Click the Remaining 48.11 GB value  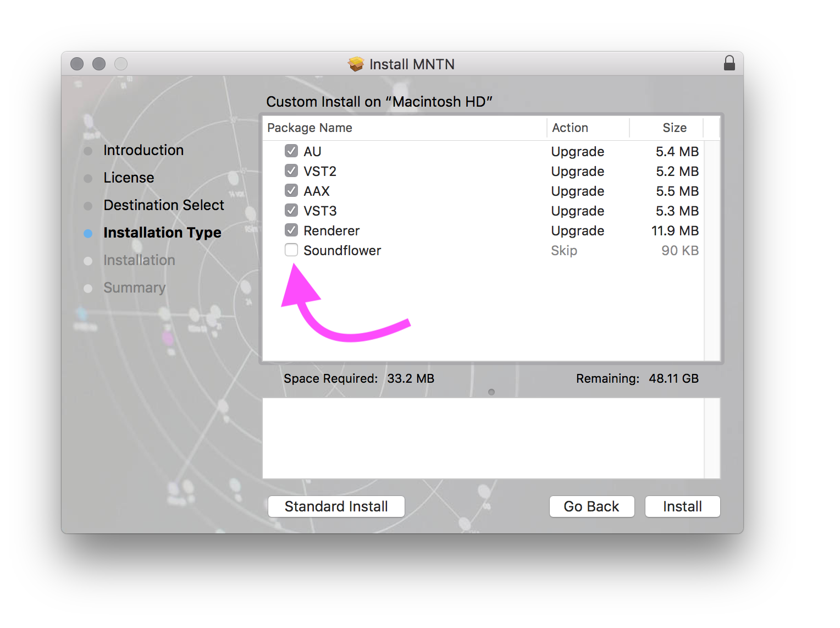coord(673,378)
